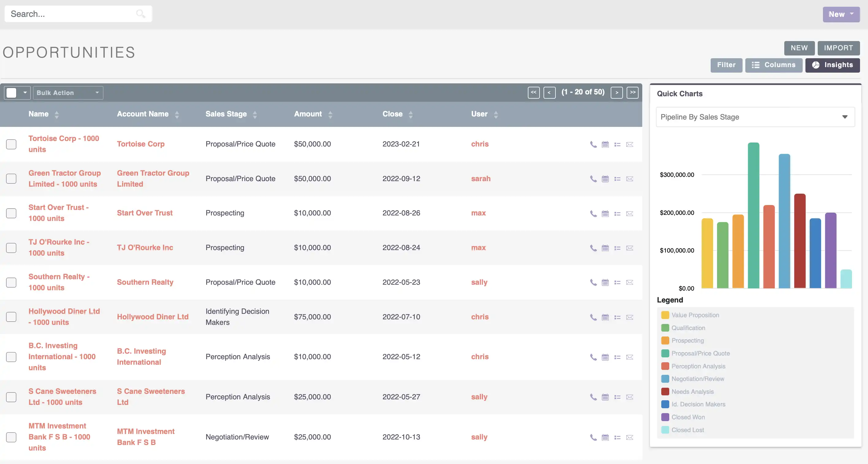Click the New button to create opportunity

[799, 48]
